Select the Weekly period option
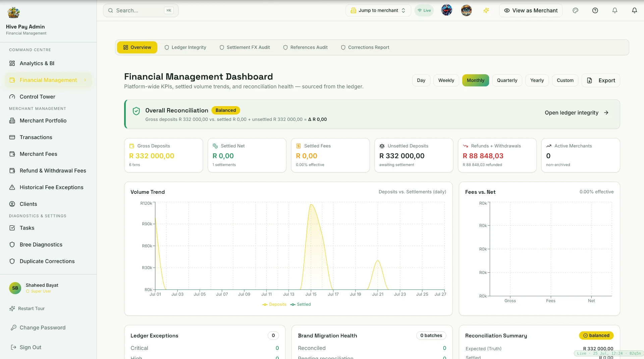Image resolution: width=644 pixels, height=359 pixels. click(446, 80)
